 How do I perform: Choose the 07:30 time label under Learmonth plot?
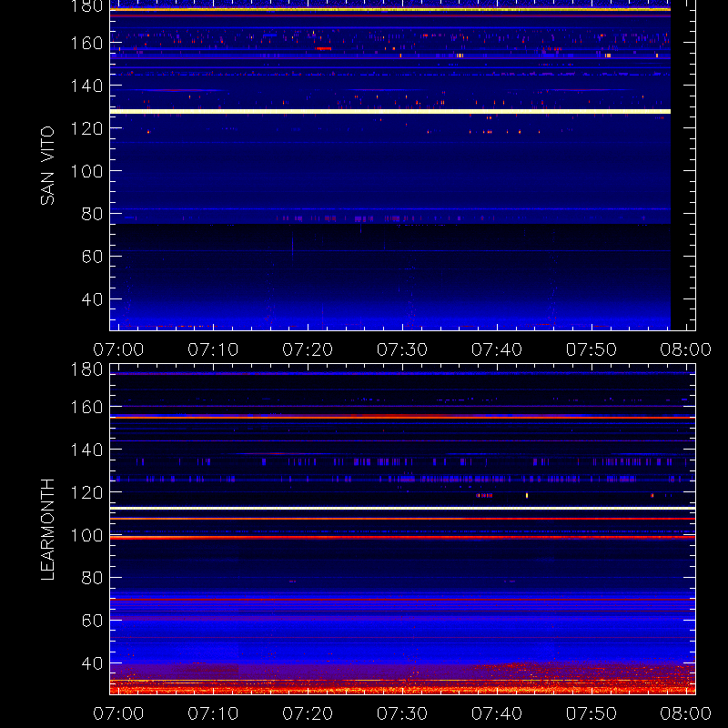coord(402,713)
